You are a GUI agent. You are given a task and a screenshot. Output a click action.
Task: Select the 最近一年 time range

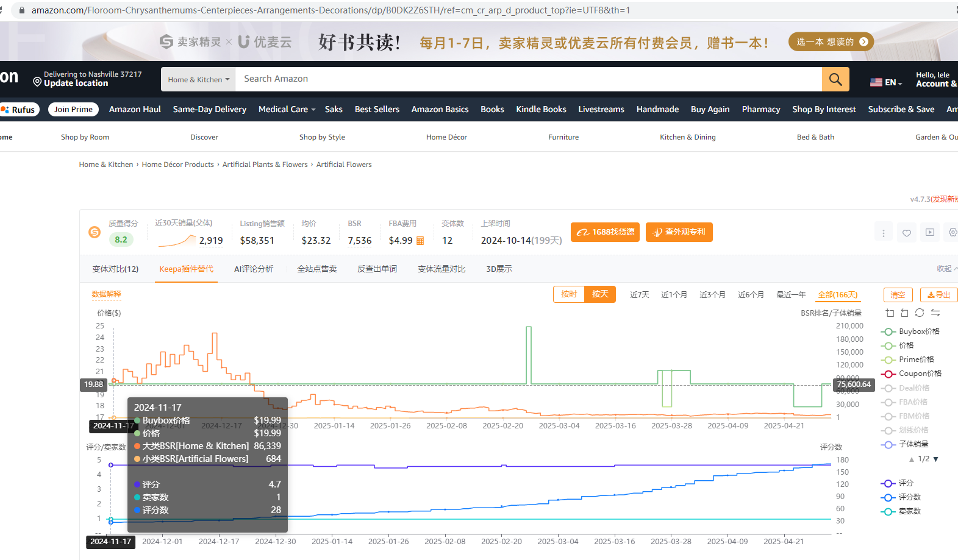point(791,295)
